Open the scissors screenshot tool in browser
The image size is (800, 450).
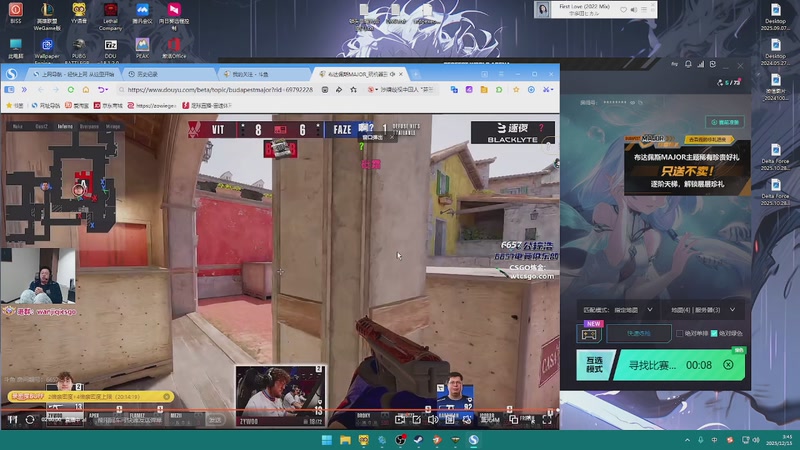[547, 90]
